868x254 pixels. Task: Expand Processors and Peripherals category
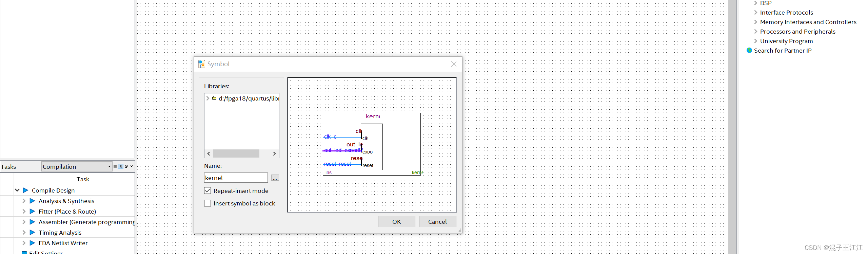(755, 31)
